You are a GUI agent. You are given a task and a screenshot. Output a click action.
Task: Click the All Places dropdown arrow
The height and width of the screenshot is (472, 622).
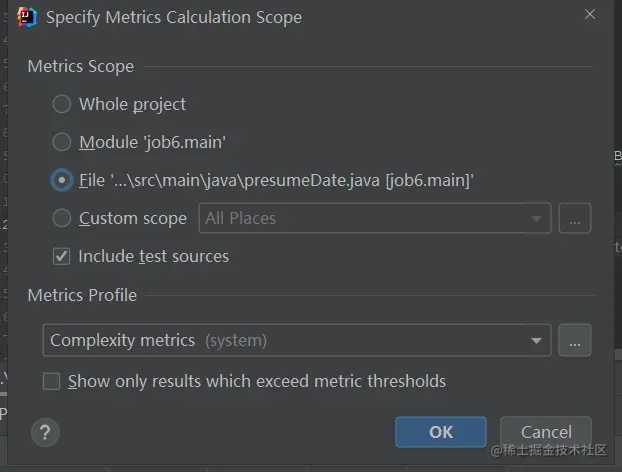click(x=538, y=219)
